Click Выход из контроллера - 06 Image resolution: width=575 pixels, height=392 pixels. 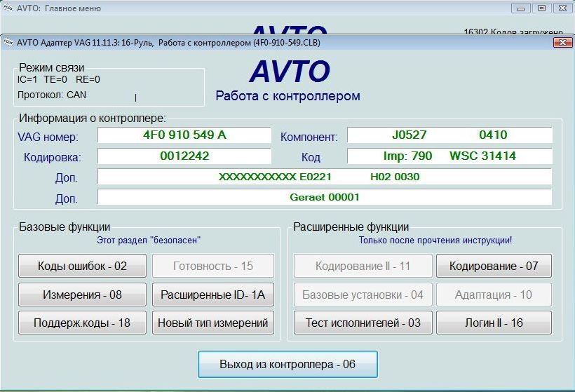(287, 364)
